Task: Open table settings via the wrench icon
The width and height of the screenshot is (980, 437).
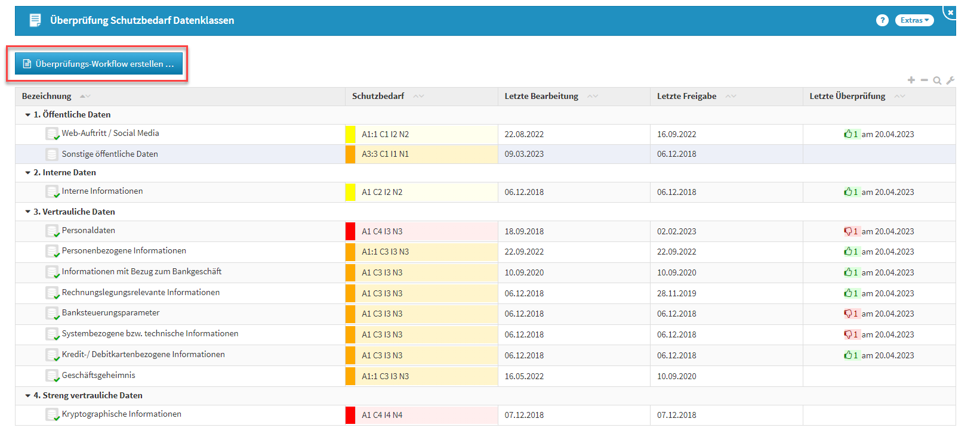Action: (950, 80)
